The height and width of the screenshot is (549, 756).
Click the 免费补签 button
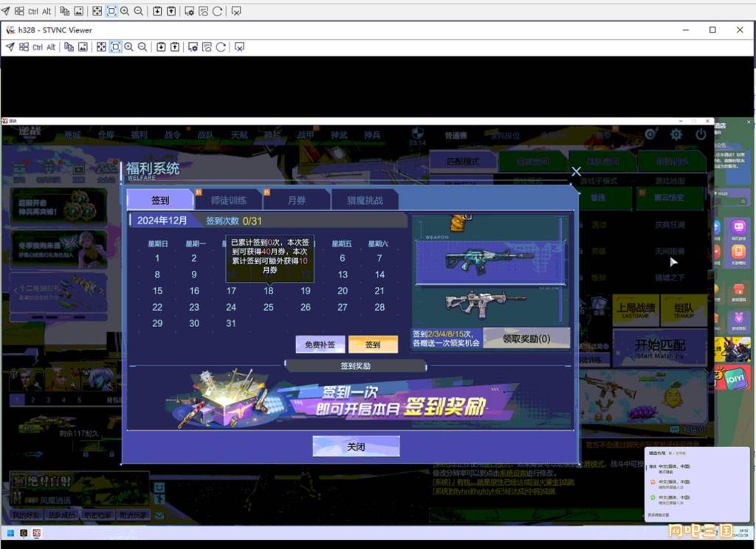pyautogui.click(x=320, y=344)
